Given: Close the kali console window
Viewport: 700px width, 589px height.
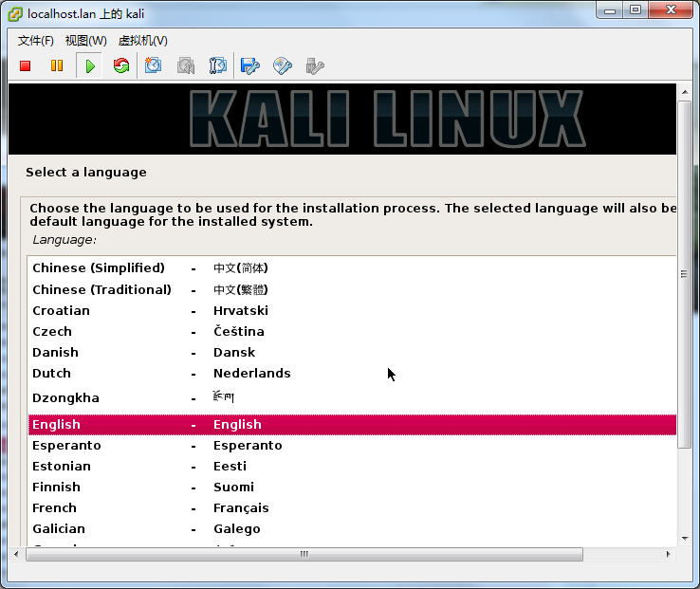Looking at the screenshot, I should 671,10.
